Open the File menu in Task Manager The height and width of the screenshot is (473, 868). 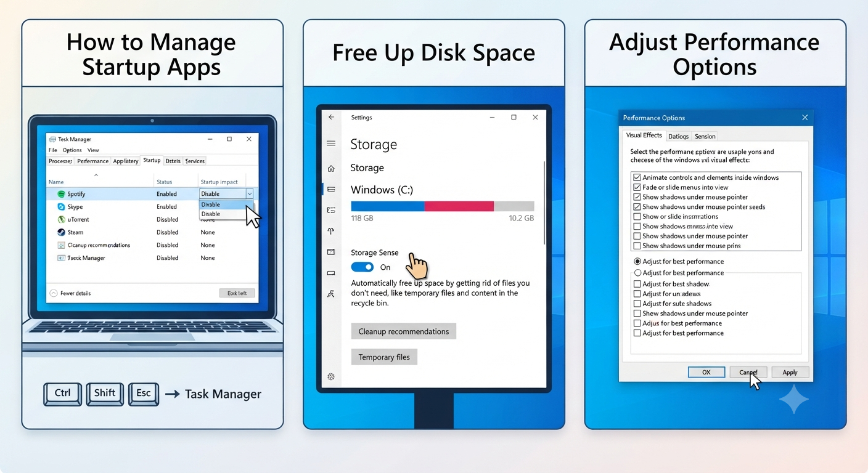point(53,150)
